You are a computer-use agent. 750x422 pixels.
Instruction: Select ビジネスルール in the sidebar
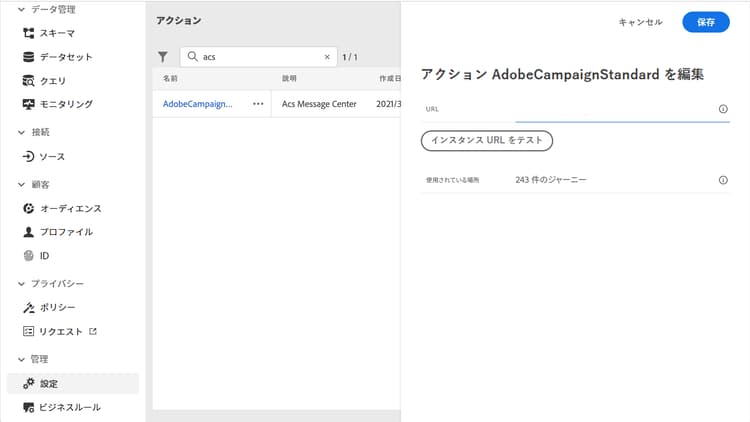click(x=69, y=407)
